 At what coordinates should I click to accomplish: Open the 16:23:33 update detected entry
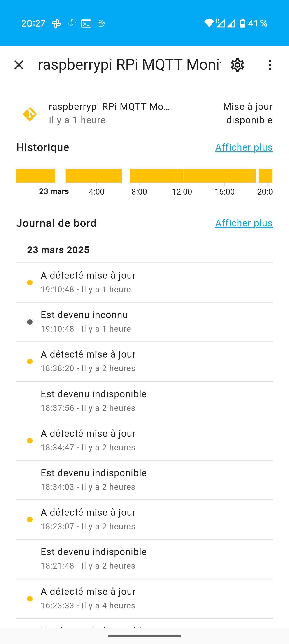tap(88, 598)
